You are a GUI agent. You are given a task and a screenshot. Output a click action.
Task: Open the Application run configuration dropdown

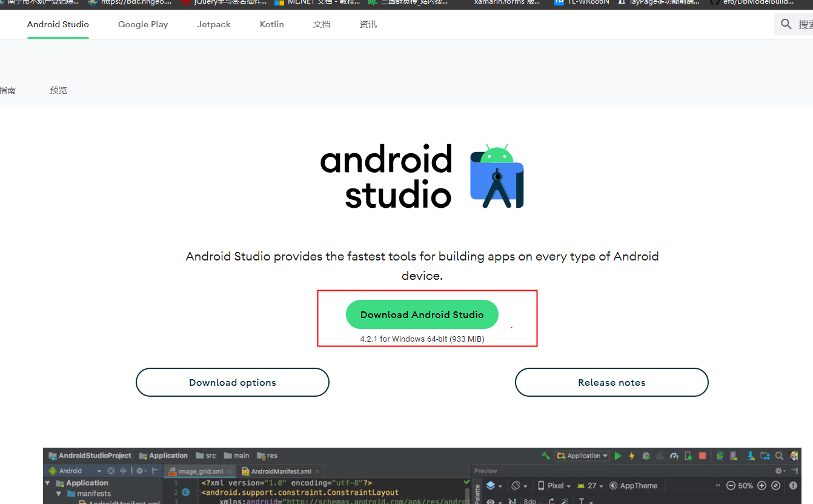pyautogui.click(x=582, y=456)
